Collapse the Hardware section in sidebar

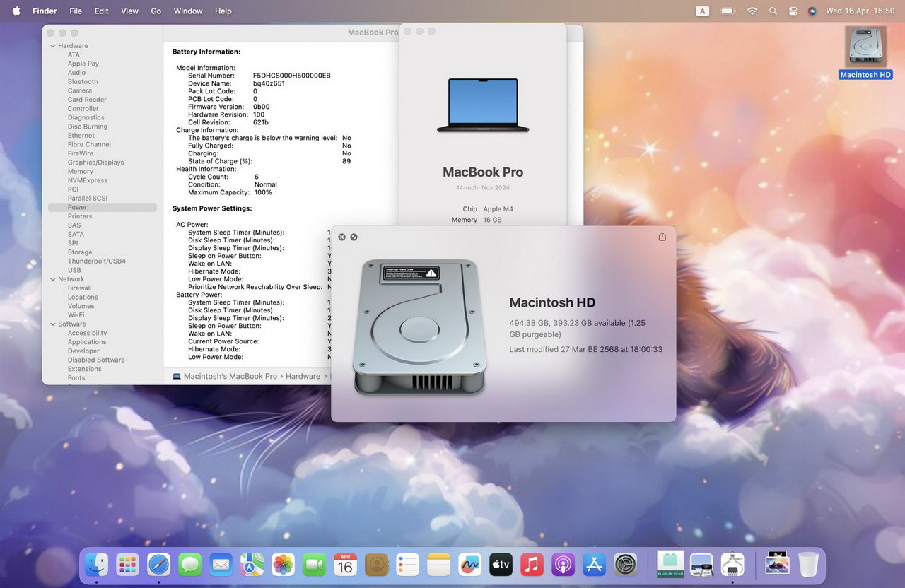tap(52, 46)
